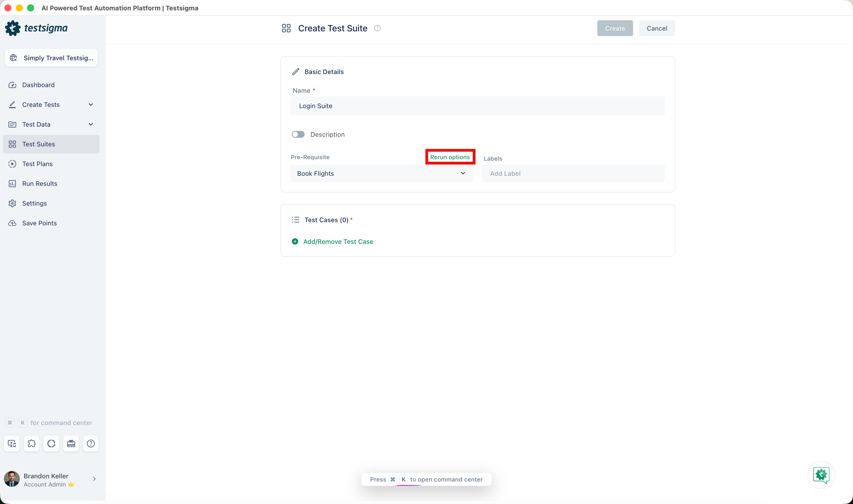Click the 'Labels' field heading
853x504 pixels.
pos(493,159)
